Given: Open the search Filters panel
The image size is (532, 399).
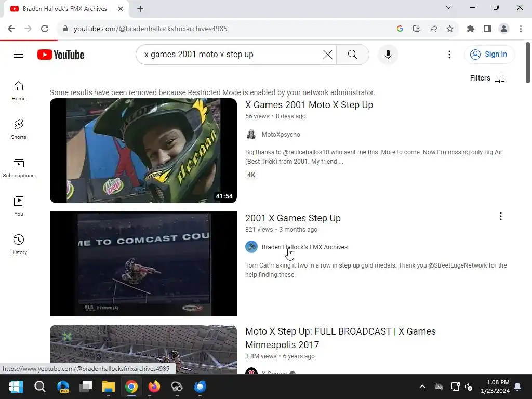Looking at the screenshot, I should point(487,78).
